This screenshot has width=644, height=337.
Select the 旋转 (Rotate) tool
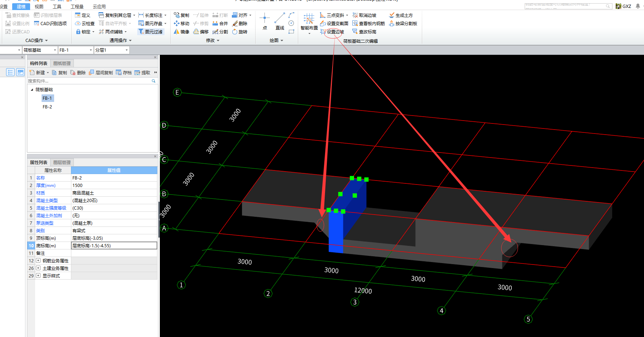point(239,32)
